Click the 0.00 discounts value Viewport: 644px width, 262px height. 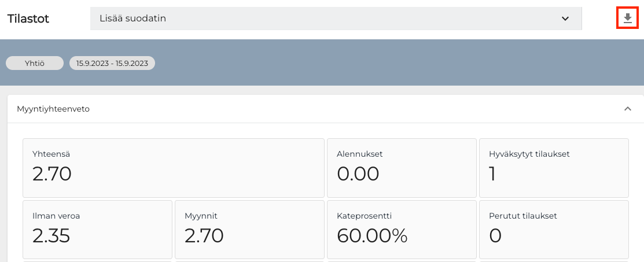(x=358, y=174)
